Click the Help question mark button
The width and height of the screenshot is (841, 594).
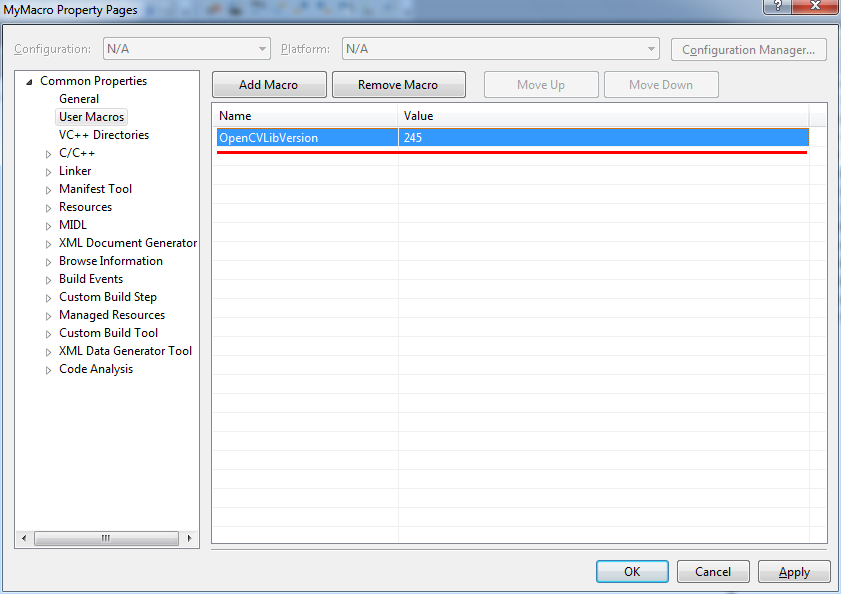pos(777,5)
